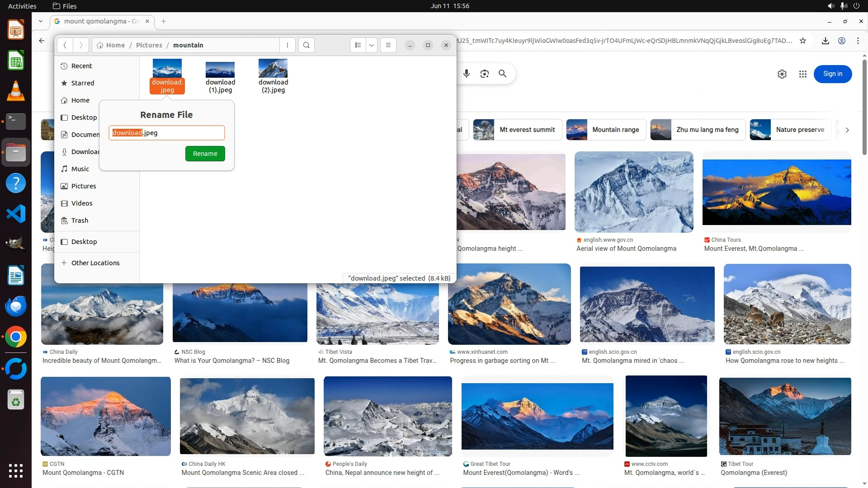This screenshot has height=488, width=868.
Task: Select the Mountain range filter chip
Action: coord(606,130)
